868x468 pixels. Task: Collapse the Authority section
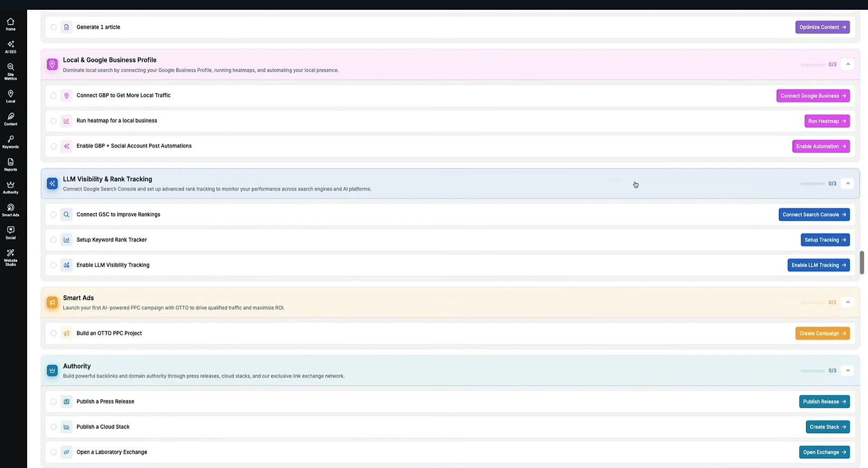click(x=848, y=371)
